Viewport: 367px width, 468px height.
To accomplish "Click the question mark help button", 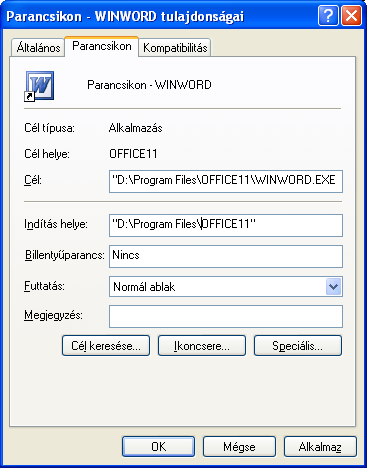I will tap(328, 16).
